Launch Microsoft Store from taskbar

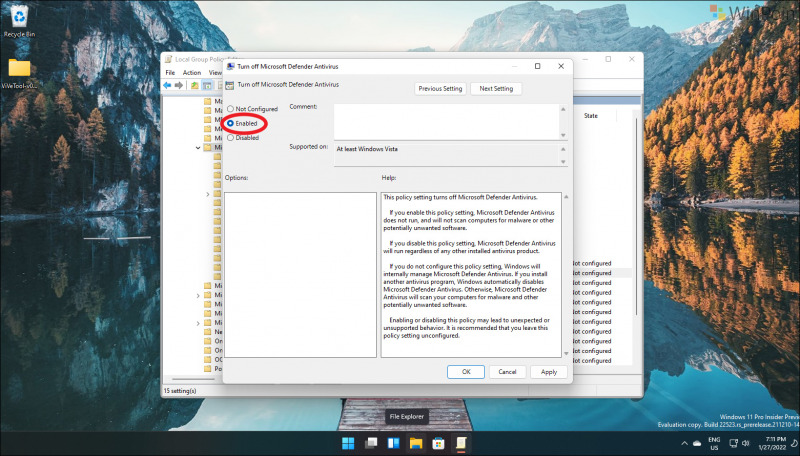[x=438, y=443]
